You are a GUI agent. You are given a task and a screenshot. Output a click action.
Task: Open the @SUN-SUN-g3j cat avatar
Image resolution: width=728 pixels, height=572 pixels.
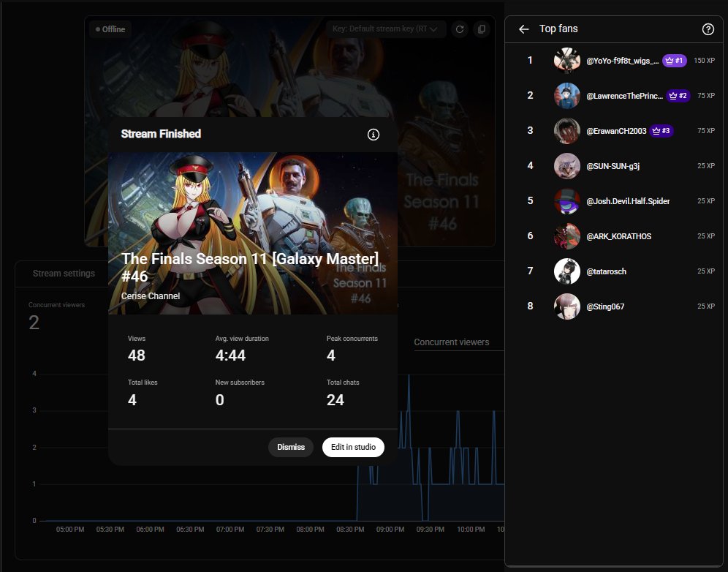point(567,166)
